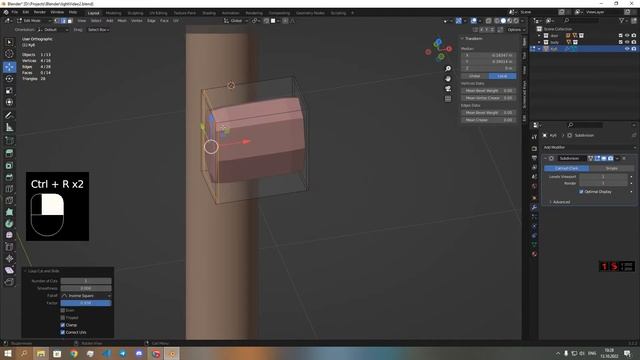Toggle camera view icon in viewport

coord(448,89)
